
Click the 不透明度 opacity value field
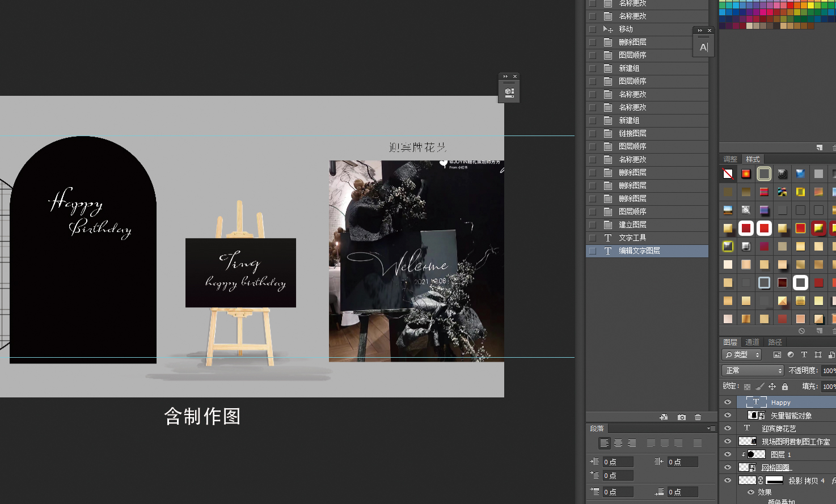(829, 370)
